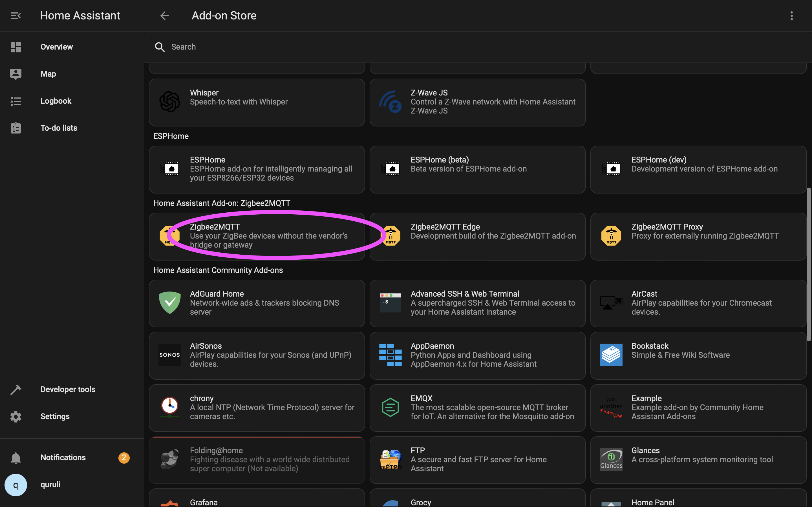
Task: Click the Notifications bell icon
Action: pos(16,458)
